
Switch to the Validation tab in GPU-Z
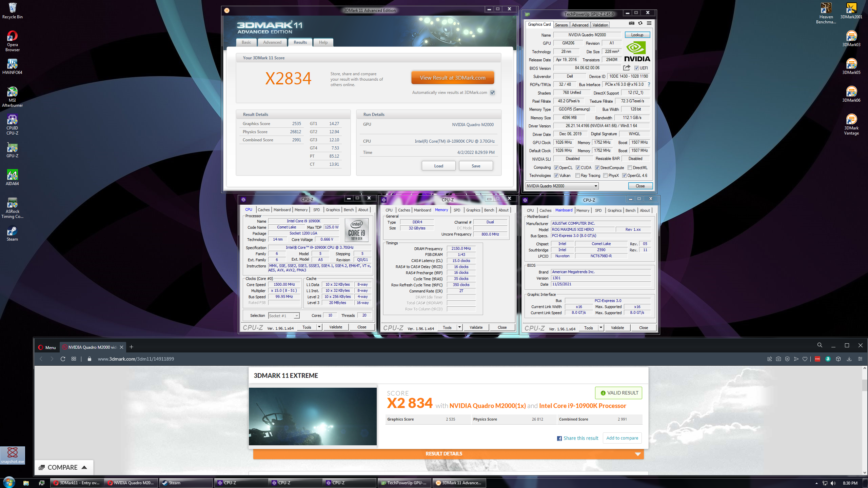(600, 25)
